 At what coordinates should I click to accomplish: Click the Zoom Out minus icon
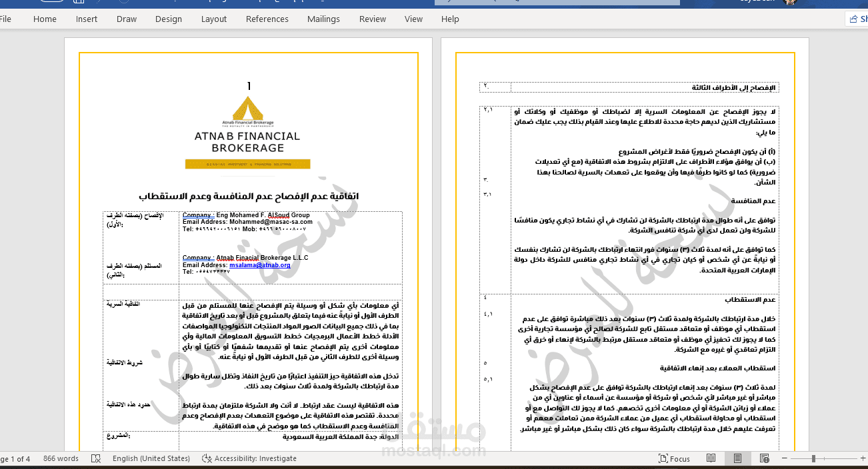[785, 458]
